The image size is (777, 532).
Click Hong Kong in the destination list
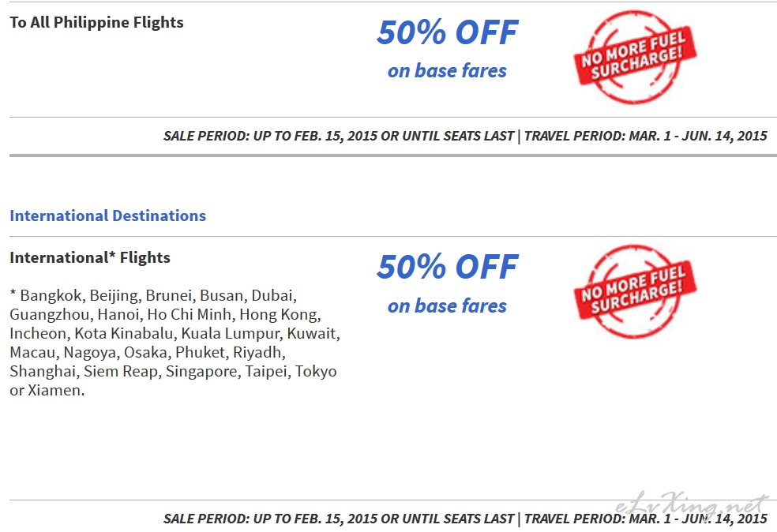[x=279, y=315]
